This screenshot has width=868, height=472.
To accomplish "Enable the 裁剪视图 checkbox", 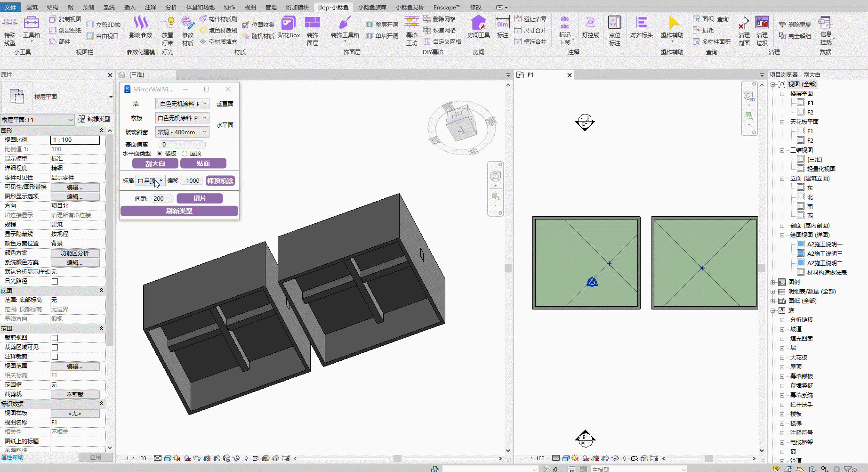I will pos(55,338).
